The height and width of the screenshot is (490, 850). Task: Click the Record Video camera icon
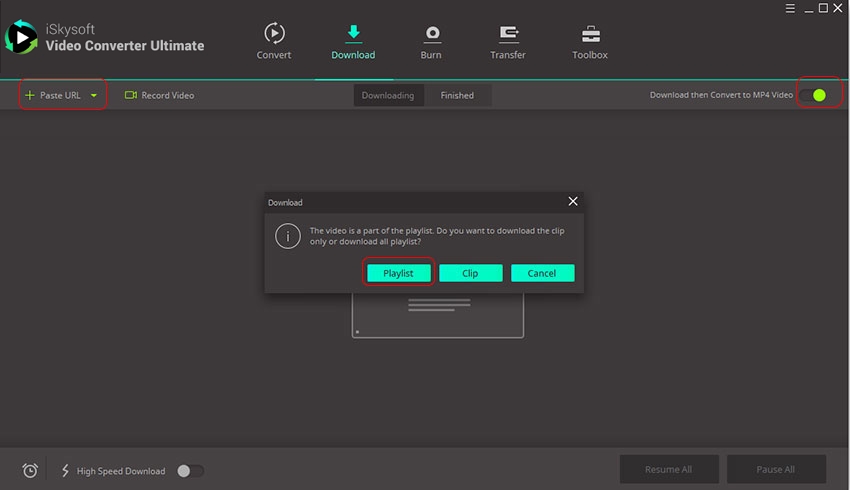pyautogui.click(x=131, y=96)
